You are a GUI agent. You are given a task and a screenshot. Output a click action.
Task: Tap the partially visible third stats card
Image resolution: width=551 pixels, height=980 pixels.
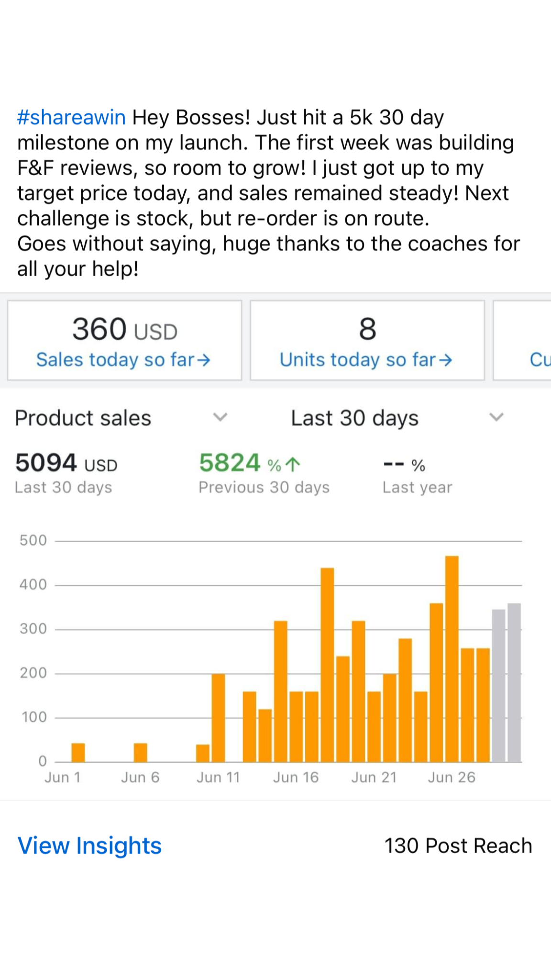coord(523,340)
